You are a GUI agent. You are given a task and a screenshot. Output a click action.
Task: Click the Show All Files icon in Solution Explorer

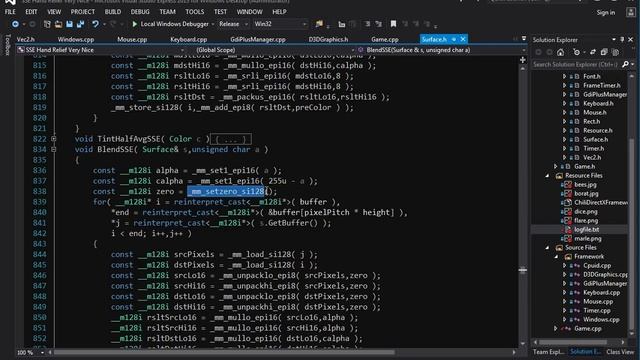[615, 52]
